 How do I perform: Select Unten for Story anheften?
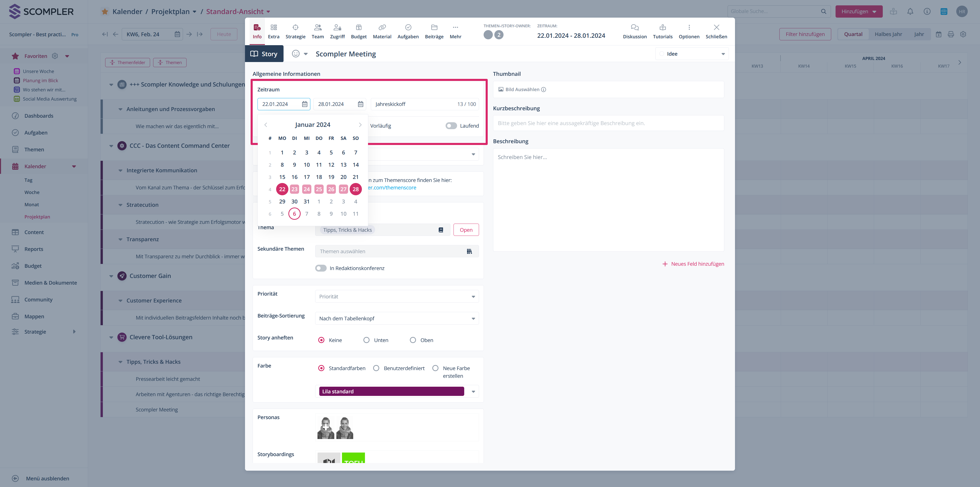point(366,340)
